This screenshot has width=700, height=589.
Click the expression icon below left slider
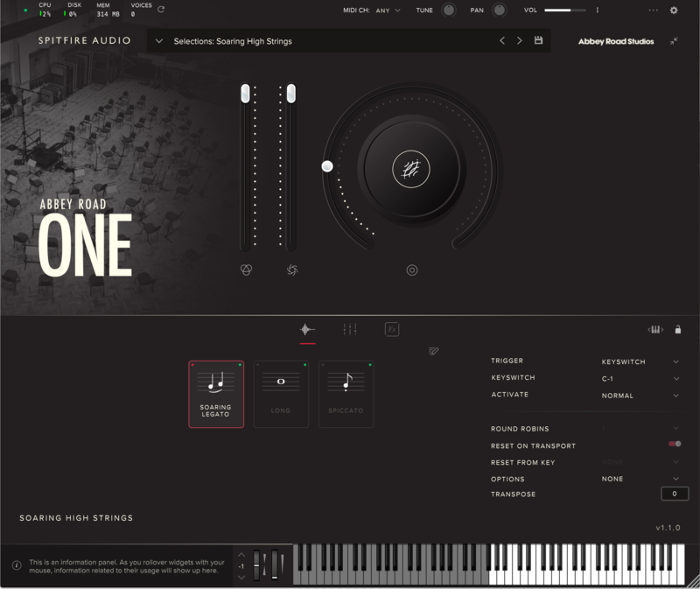[247, 270]
